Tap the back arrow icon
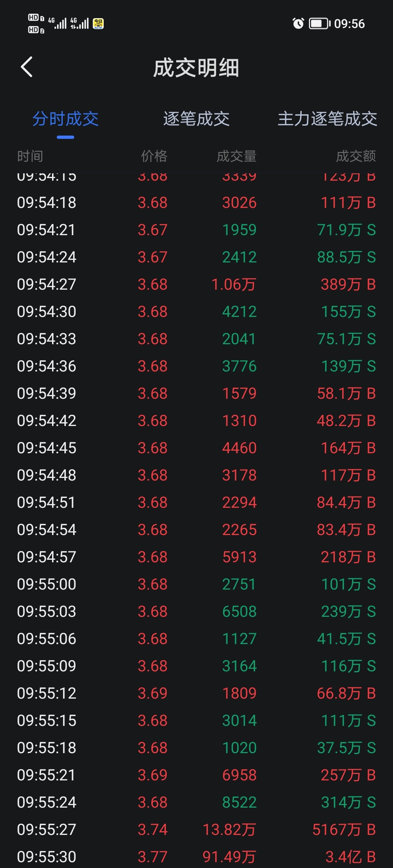 27,67
